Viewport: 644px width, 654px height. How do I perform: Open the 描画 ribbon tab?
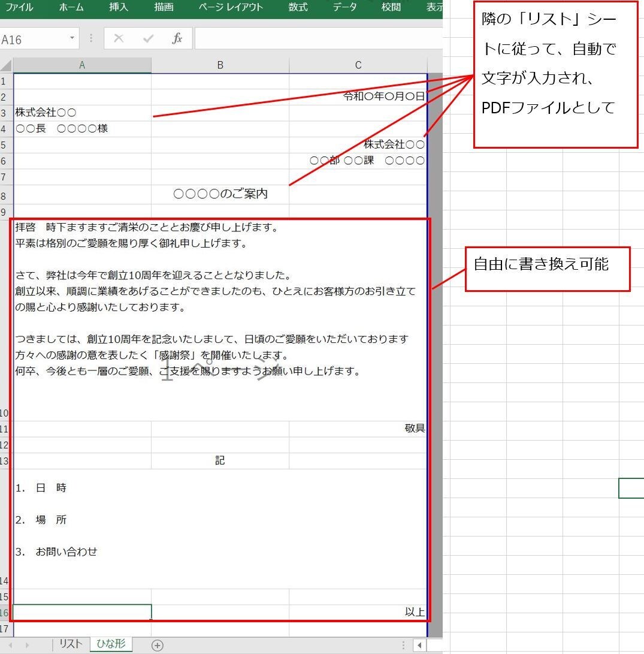pyautogui.click(x=164, y=7)
